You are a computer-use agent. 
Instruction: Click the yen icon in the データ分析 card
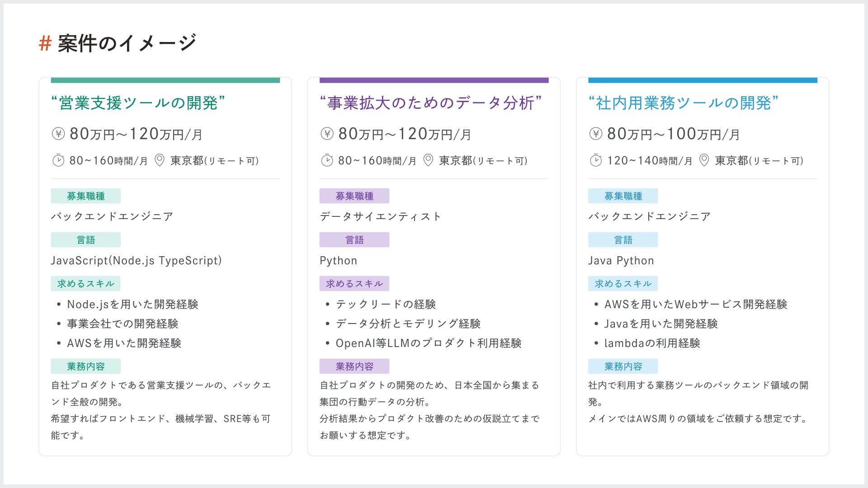(x=327, y=134)
